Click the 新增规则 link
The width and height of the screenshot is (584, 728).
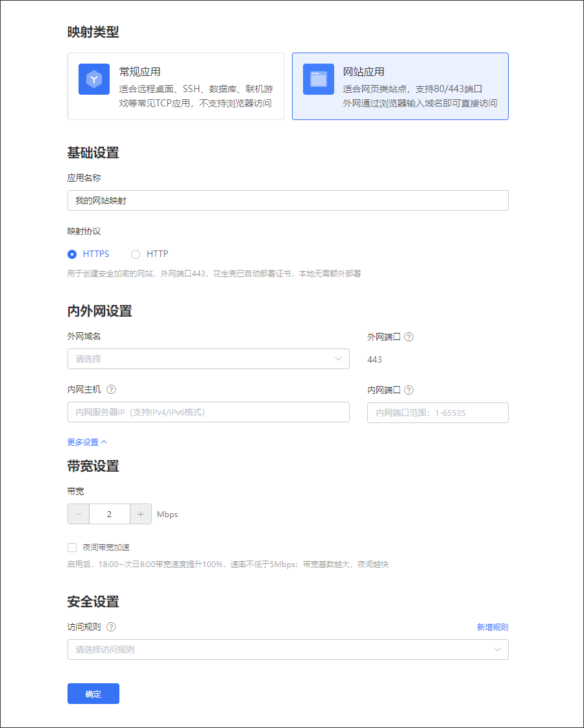tap(493, 627)
